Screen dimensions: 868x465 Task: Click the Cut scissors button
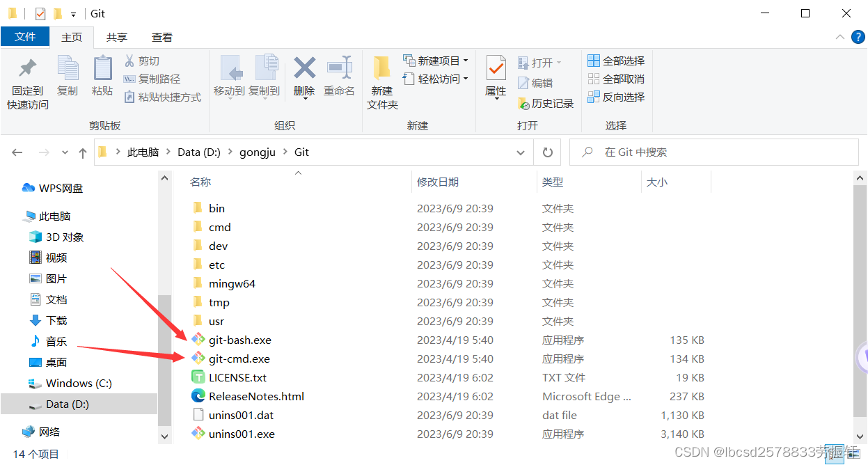(x=142, y=61)
